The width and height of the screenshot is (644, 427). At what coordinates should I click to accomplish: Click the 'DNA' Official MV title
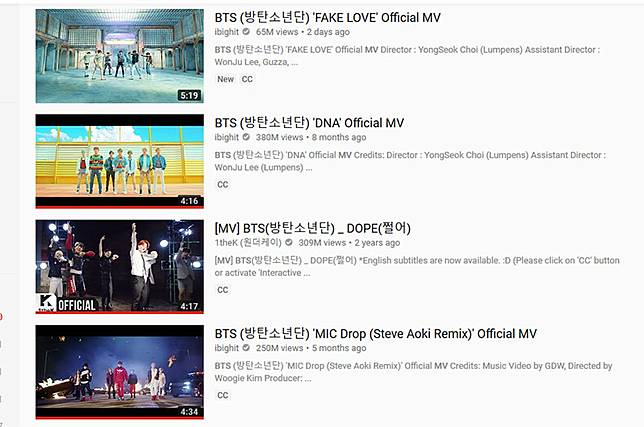pos(309,123)
